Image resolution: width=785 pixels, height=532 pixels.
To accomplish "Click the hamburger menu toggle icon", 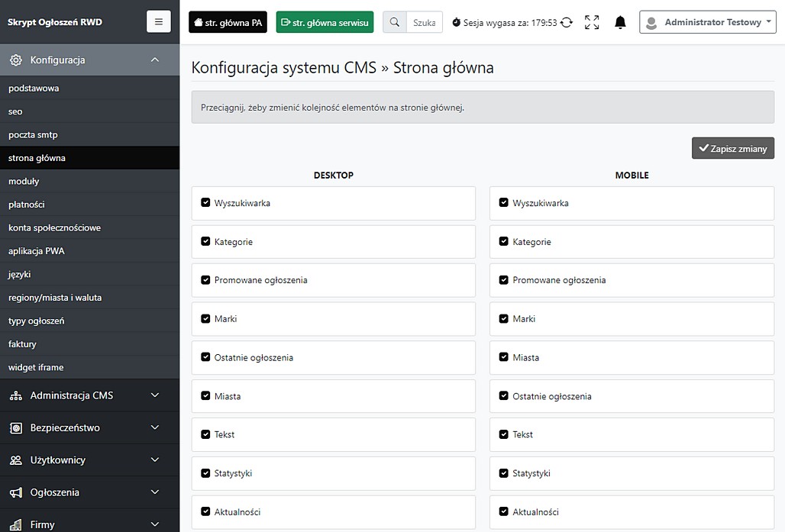I will pos(158,22).
